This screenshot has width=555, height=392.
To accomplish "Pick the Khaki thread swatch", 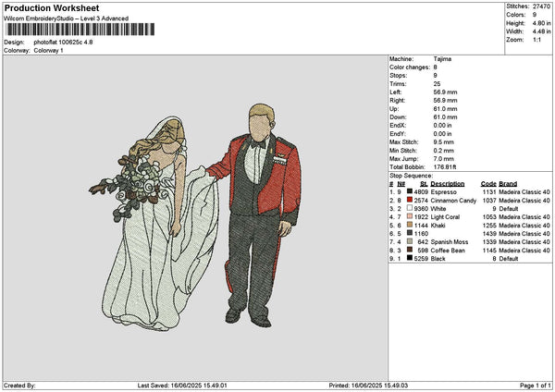I will 410,225.
